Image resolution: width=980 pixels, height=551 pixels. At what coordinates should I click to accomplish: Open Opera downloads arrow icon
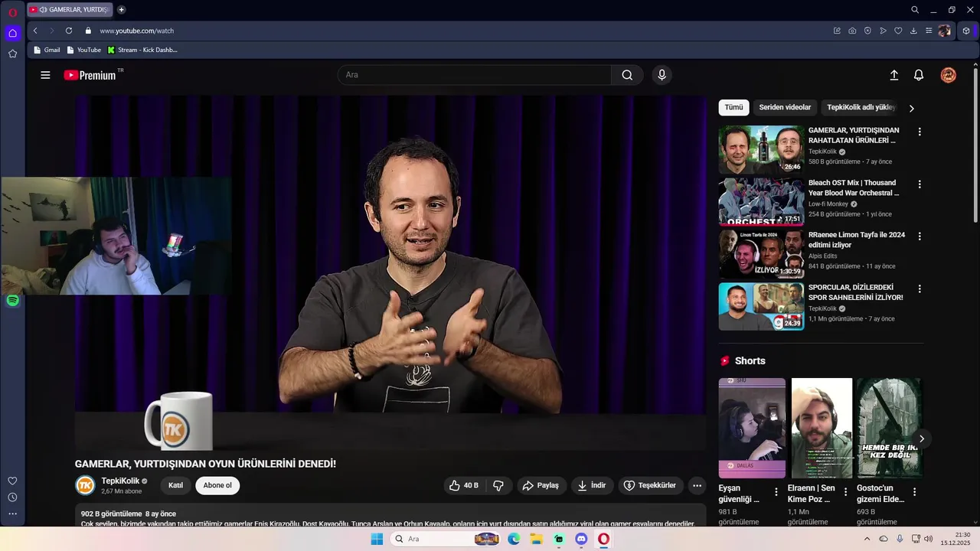tap(913, 31)
